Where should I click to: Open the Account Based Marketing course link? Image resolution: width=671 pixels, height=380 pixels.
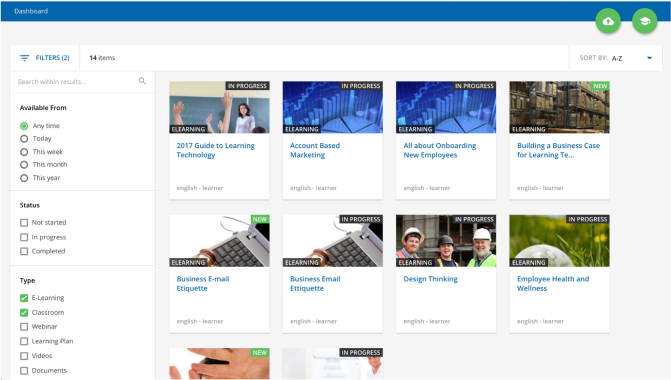(315, 150)
